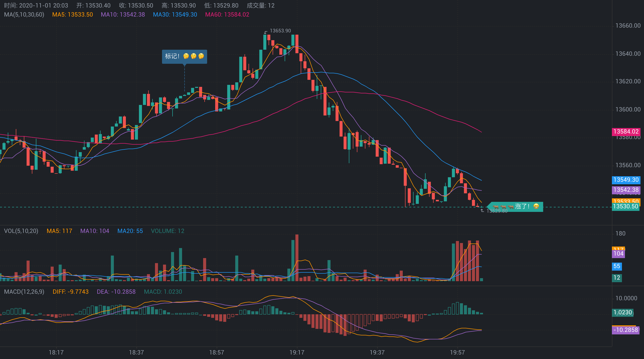
Task: Select the blue 13549.30 MA30 axis tag
Action: click(626, 180)
